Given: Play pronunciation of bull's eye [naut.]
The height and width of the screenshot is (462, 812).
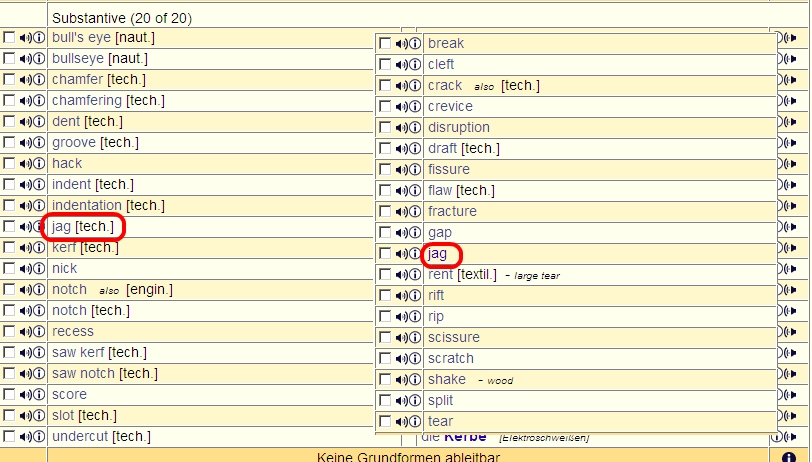Looking at the screenshot, I should point(25,38).
